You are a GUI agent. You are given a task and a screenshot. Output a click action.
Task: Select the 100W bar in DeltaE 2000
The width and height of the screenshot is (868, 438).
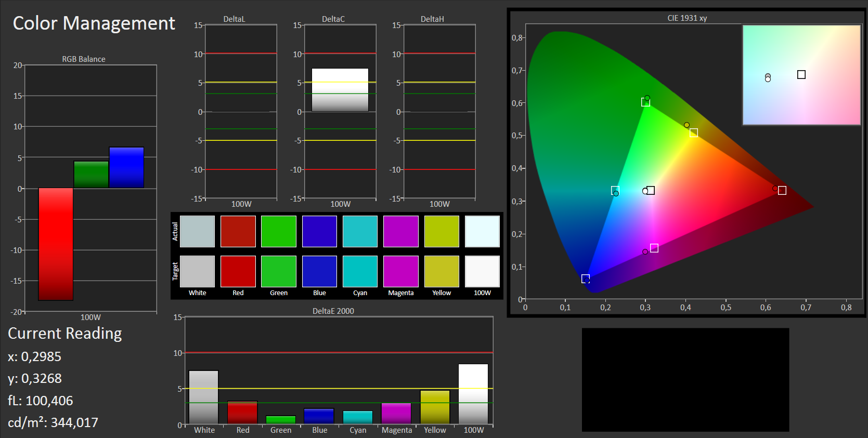pyautogui.click(x=473, y=394)
